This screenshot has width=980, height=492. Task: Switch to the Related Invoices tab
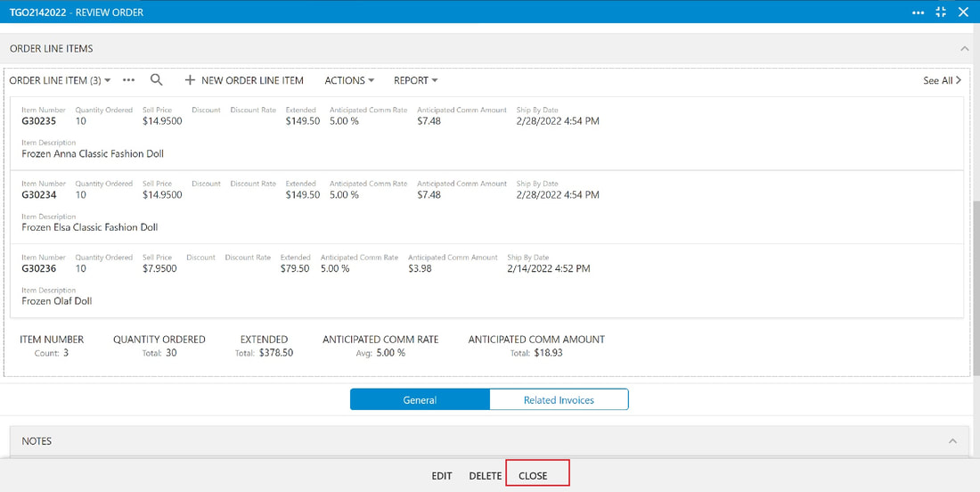click(559, 399)
